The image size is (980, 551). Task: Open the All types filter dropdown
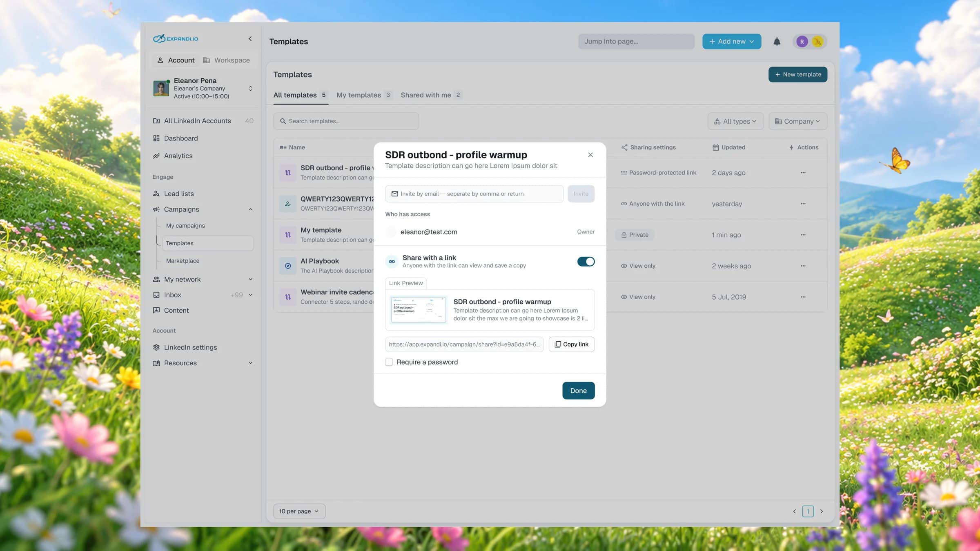(x=735, y=121)
